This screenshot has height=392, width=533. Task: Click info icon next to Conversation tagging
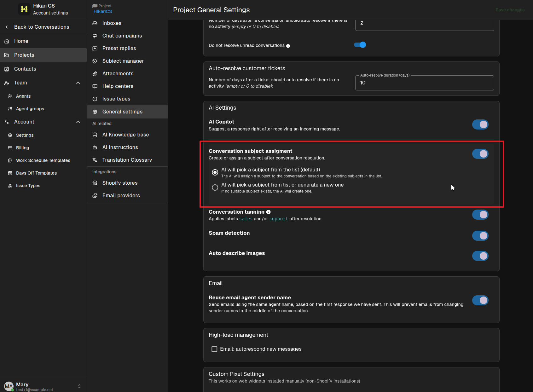(x=269, y=212)
